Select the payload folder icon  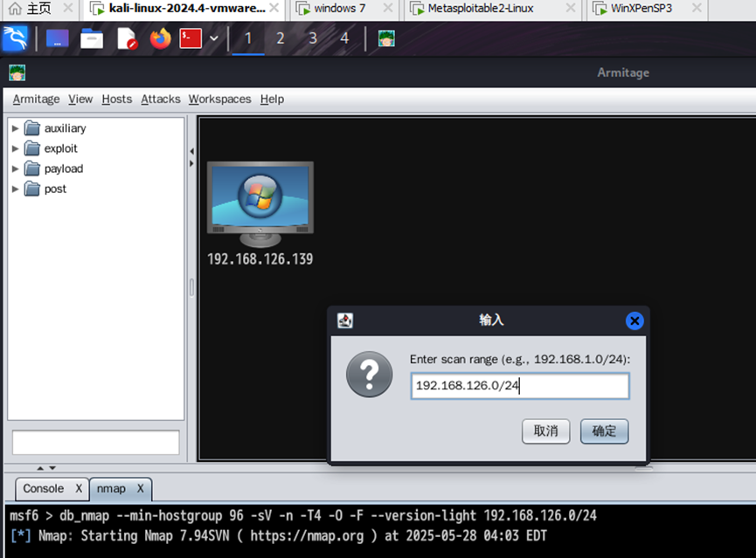coord(32,169)
